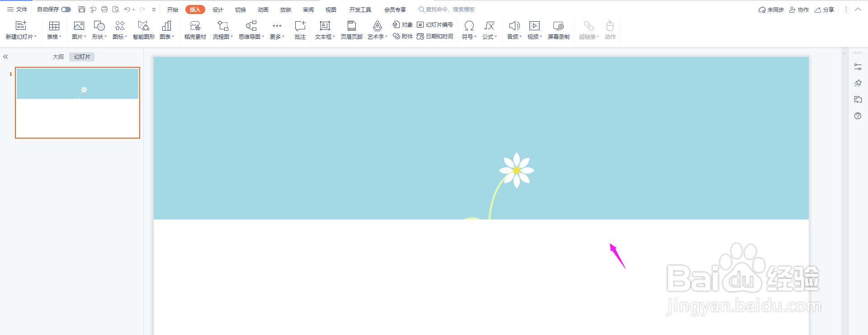
Task: Click the slide layout icon in right sidebar
Action: point(858,99)
